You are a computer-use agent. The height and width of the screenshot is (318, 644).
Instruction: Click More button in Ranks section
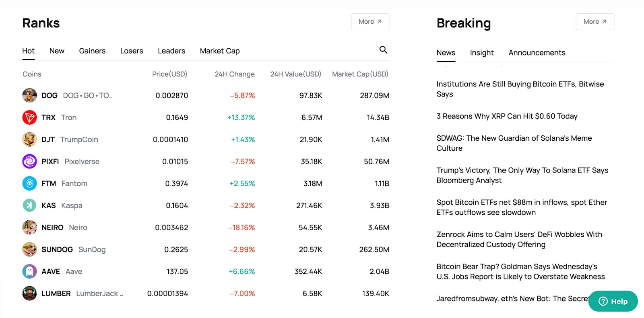point(370,22)
